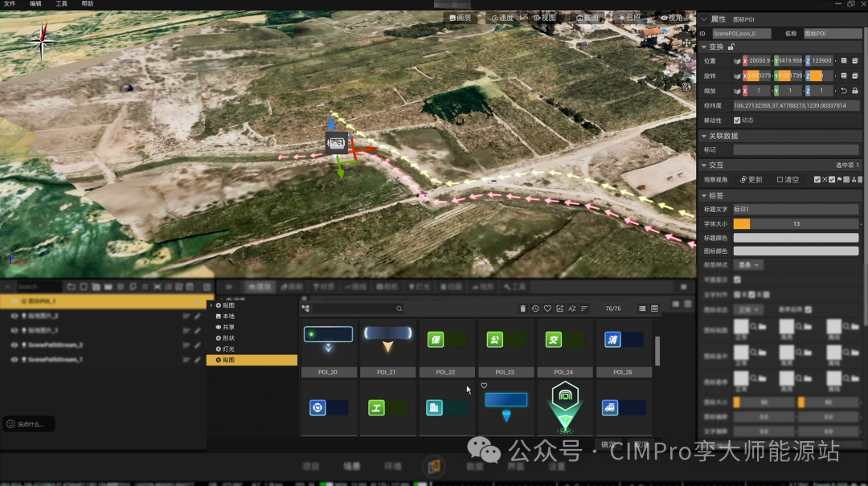Collapse the 关联数据 section

(x=704, y=136)
